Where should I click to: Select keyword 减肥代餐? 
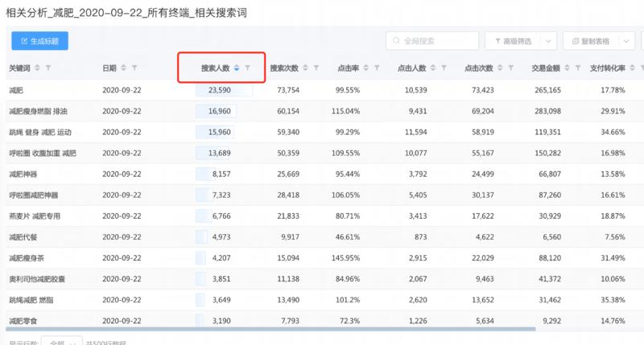click(x=23, y=236)
